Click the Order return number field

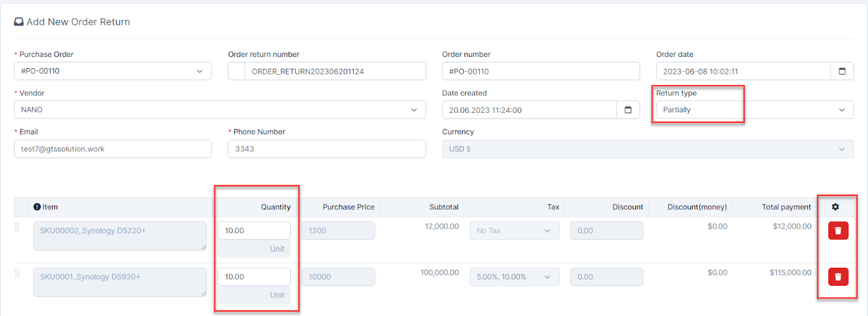pyautogui.click(x=334, y=72)
